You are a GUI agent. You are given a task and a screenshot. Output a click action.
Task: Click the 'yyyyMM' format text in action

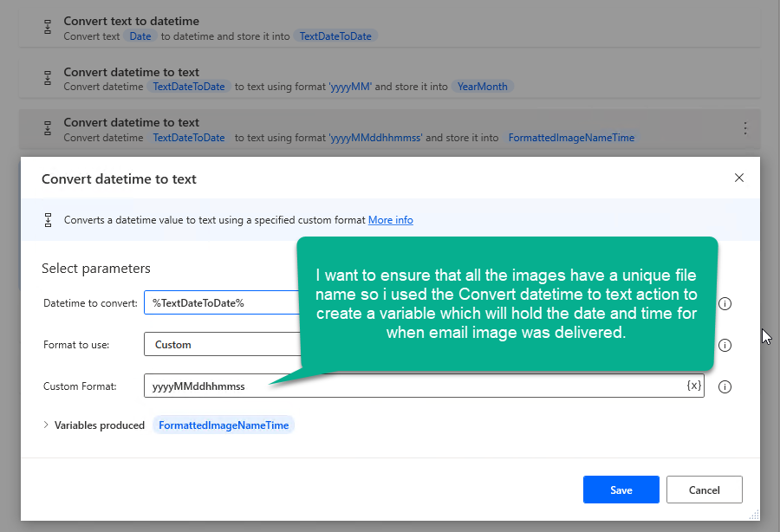[x=350, y=87]
